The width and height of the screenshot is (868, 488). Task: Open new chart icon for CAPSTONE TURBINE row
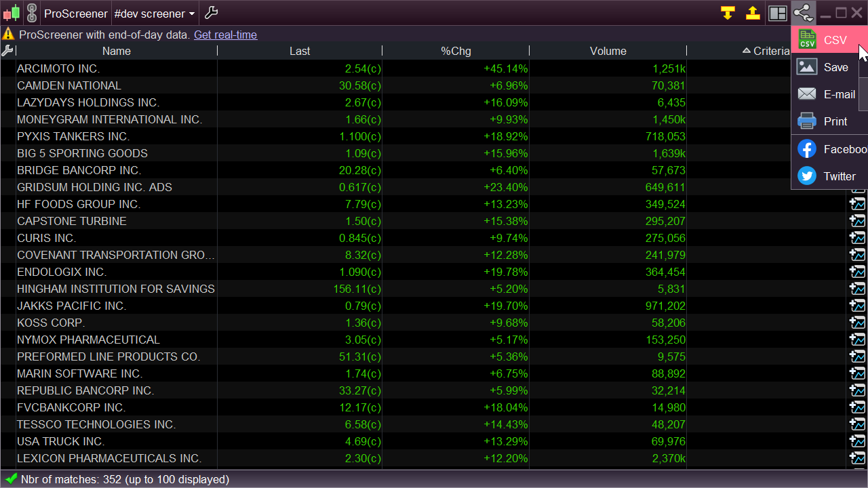pyautogui.click(x=858, y=221)
